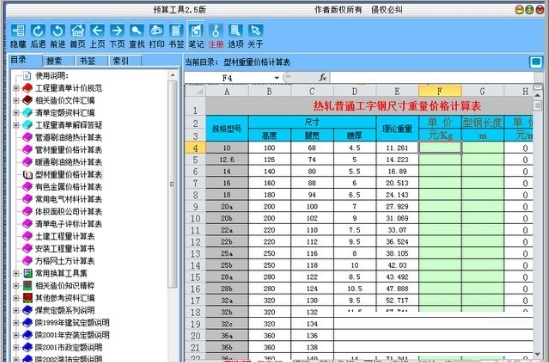Select cell F4 unit price input

440,148
